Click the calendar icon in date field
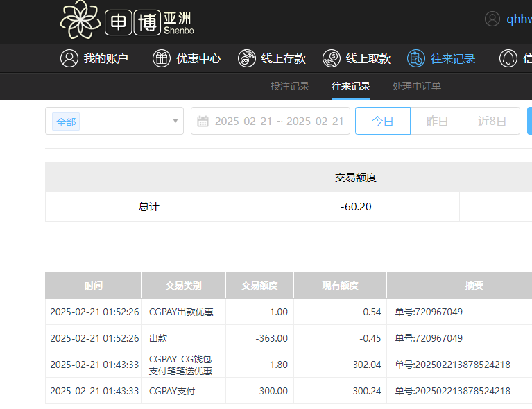This screenshot has width=532, height=409. click(x=203, y=122)
